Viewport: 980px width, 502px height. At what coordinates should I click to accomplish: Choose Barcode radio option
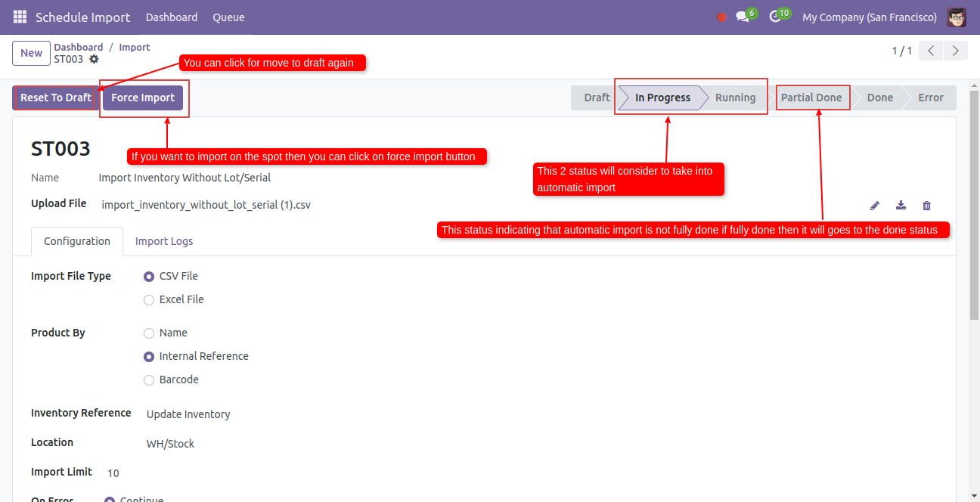149,380
